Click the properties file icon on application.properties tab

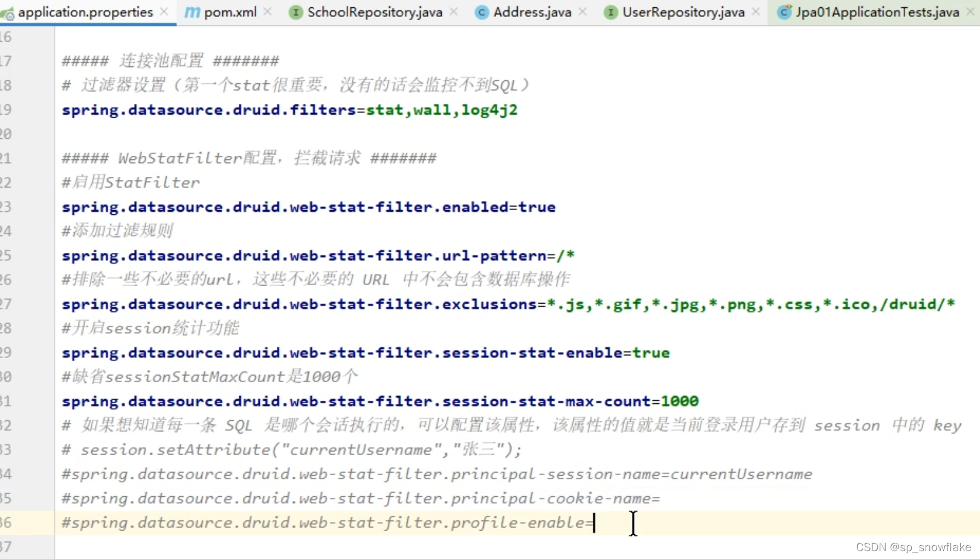pos(7,13)
